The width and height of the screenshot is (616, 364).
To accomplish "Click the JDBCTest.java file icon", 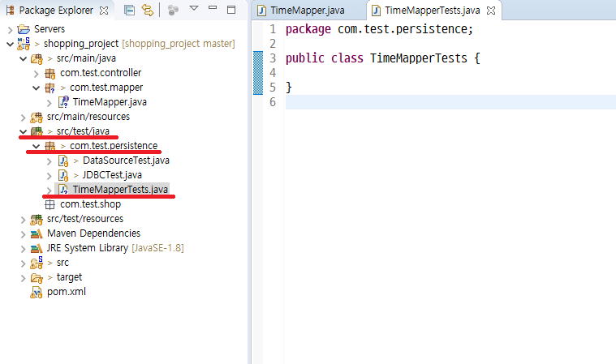I will (63, 175).
